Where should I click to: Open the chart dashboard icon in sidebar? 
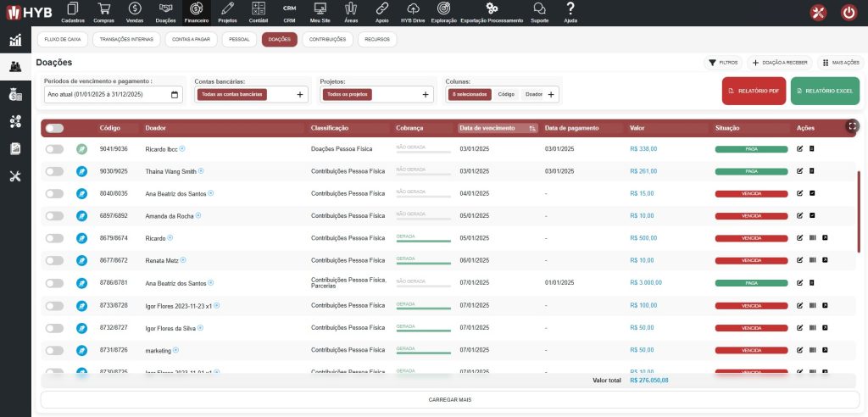click(x=14, y=40)
